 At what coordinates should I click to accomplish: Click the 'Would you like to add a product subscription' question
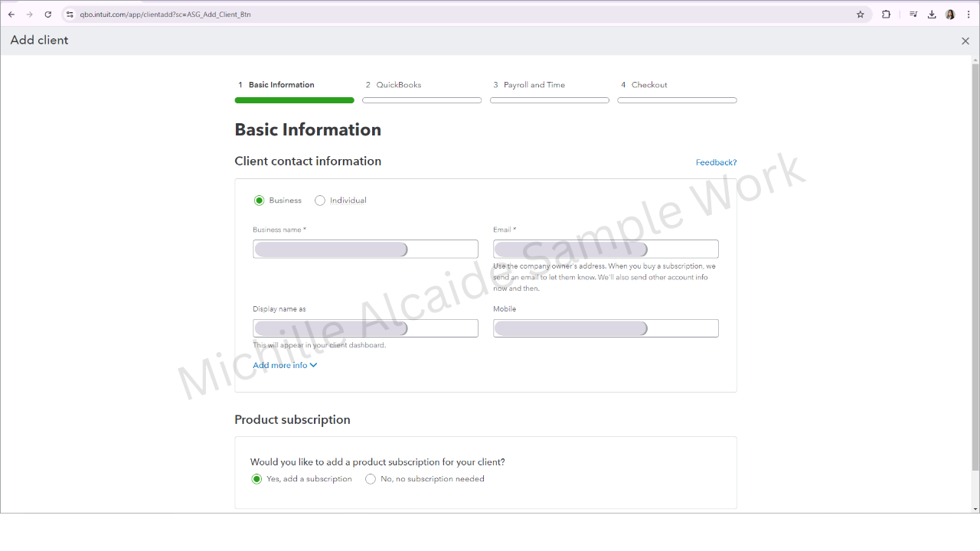click(377, 462)
